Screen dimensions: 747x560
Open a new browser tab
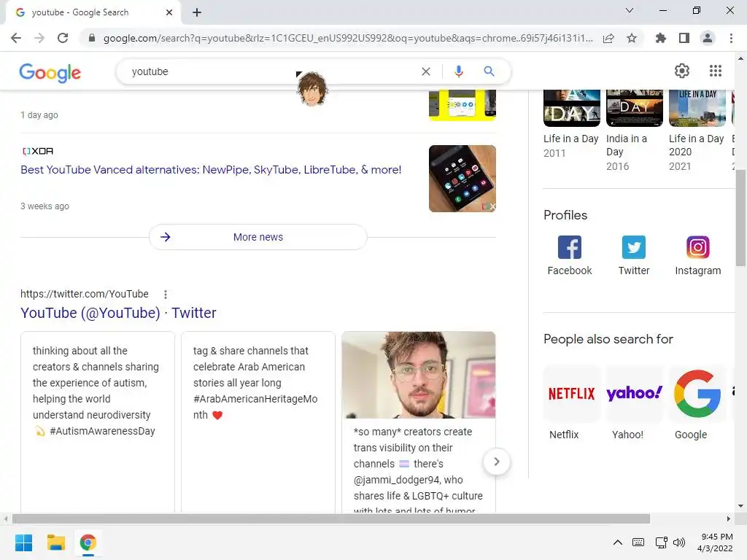click(197, 12)
